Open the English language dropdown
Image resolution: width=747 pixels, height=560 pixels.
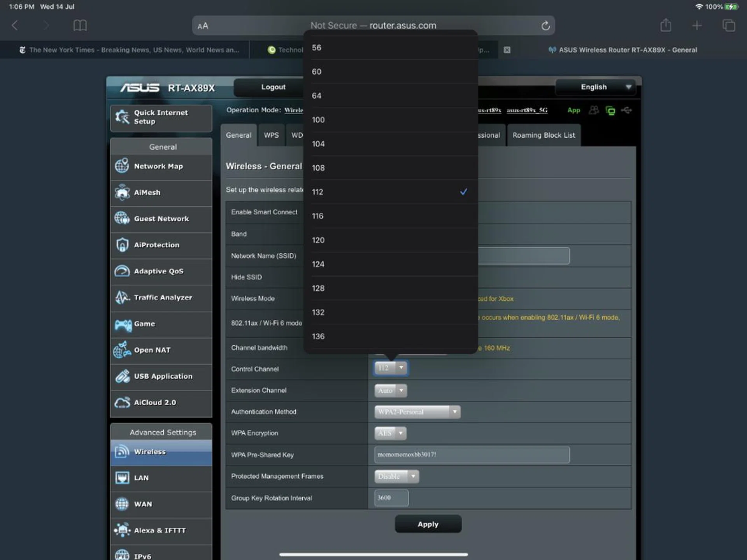tap(595, 87)
